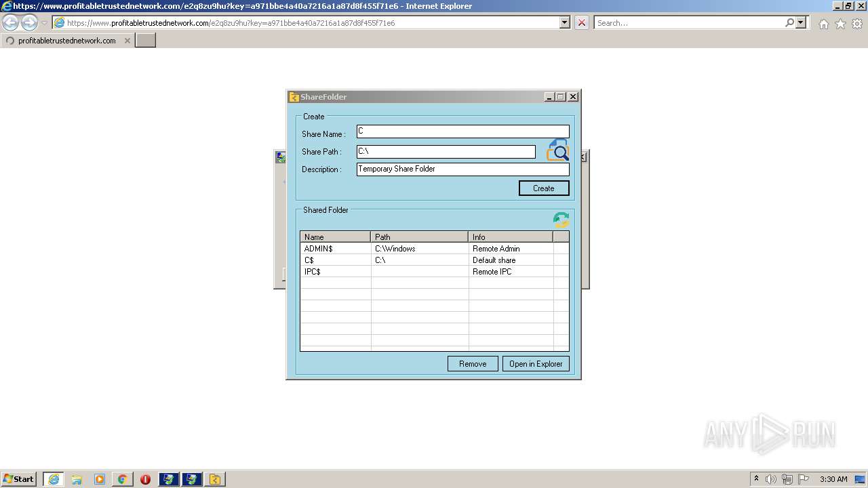Select the ADMIN$ share row

pos(435,249)
